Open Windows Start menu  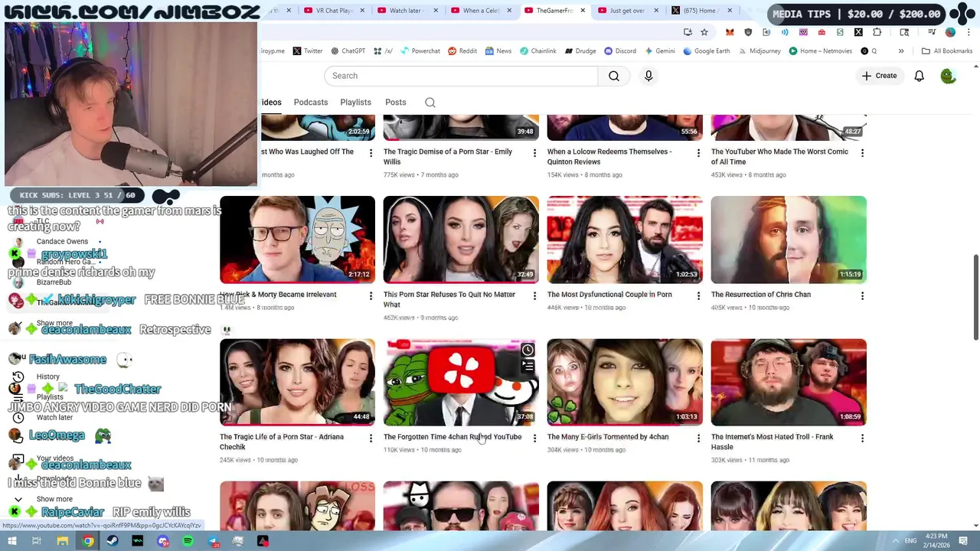pyautogui.click(x=14, y=541)
